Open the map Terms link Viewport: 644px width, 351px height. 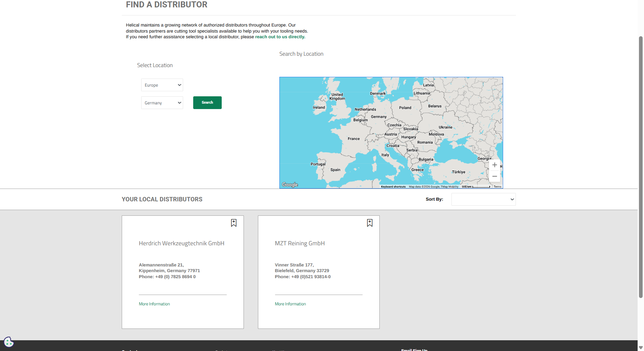[x=497, y=187]
